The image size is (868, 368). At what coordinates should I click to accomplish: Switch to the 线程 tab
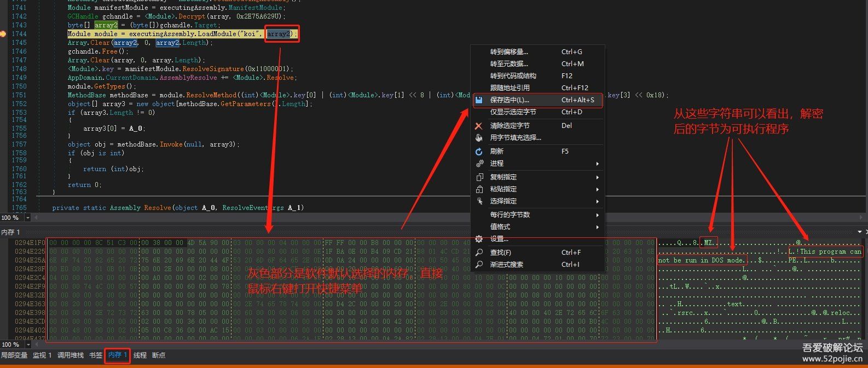click(140, 355)
